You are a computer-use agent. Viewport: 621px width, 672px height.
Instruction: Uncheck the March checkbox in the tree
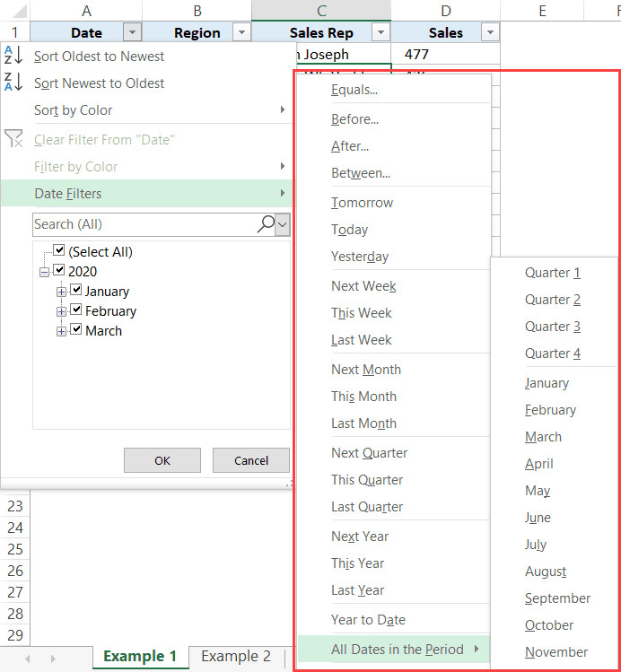pos(76,329)
